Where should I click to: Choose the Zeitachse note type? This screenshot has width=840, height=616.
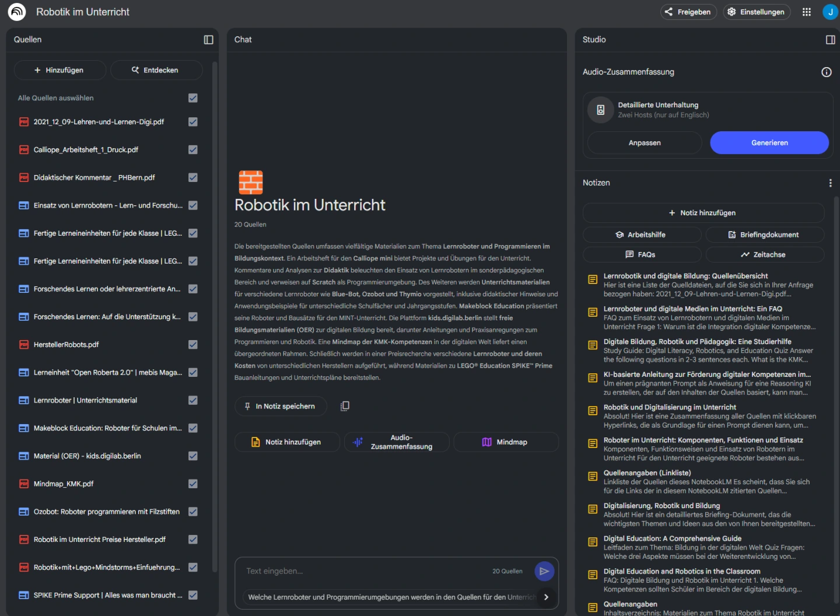click(764, 254)
